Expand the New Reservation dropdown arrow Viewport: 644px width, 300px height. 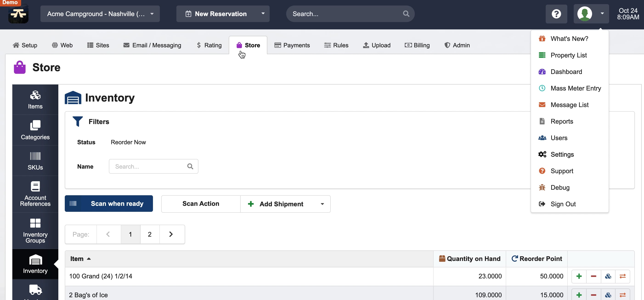coord(263,14)
